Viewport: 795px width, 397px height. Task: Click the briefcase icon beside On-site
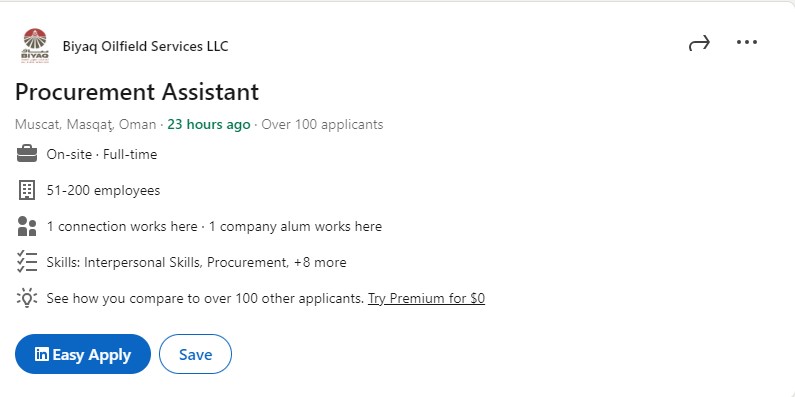point(27,154)
